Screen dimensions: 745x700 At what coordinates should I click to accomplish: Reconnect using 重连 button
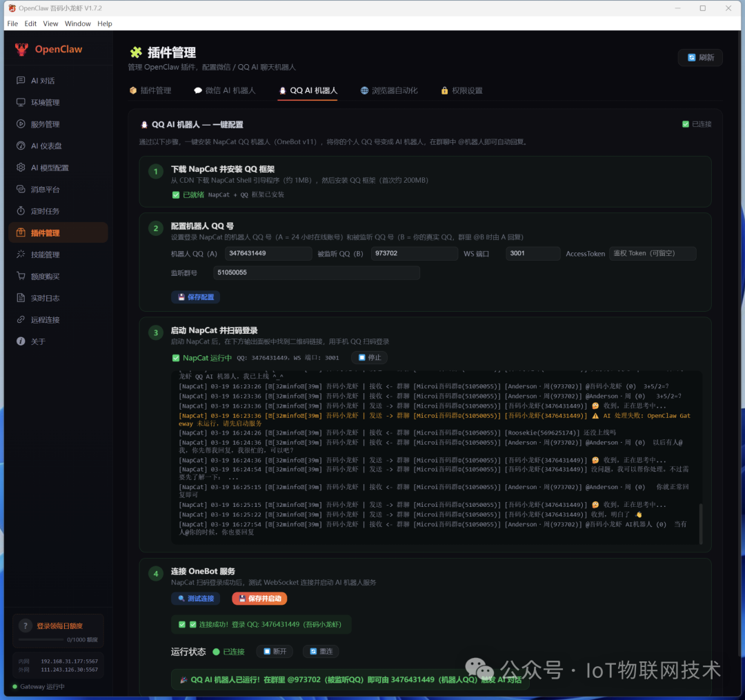point(321,651)
